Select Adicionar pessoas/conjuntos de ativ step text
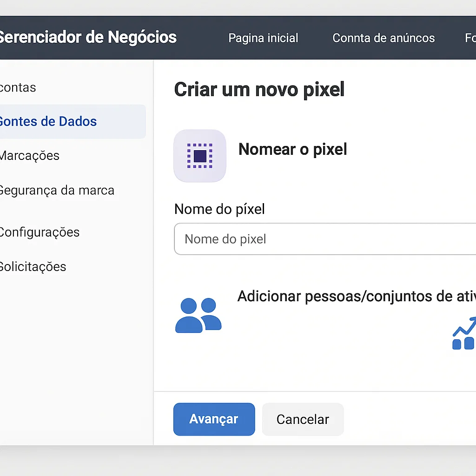This screenshot has width=476, height=476. (357, 296)
